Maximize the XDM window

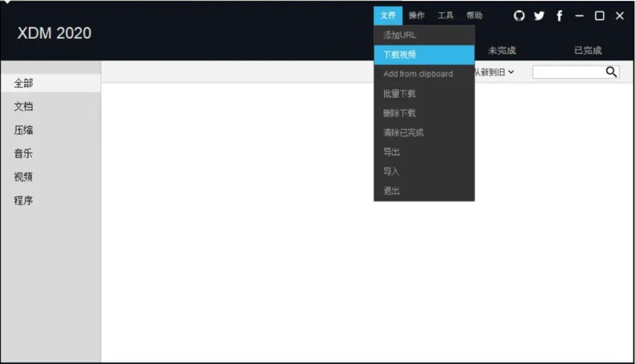(599, 16)
